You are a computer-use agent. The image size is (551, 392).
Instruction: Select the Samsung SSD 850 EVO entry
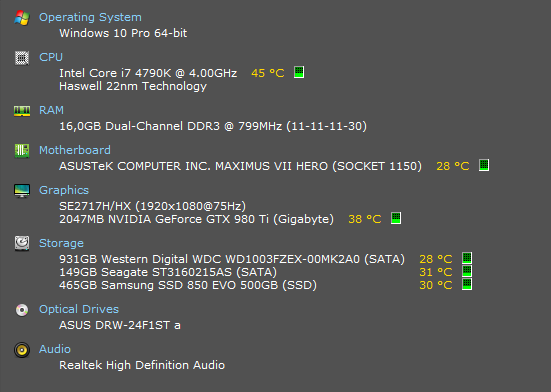coord(188,285)
